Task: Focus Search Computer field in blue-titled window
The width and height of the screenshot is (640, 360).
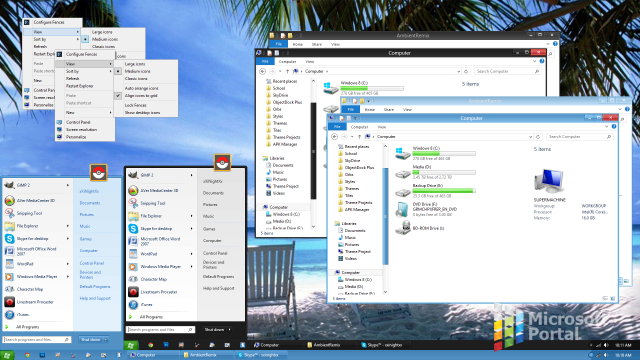Action: coord(579,137)
